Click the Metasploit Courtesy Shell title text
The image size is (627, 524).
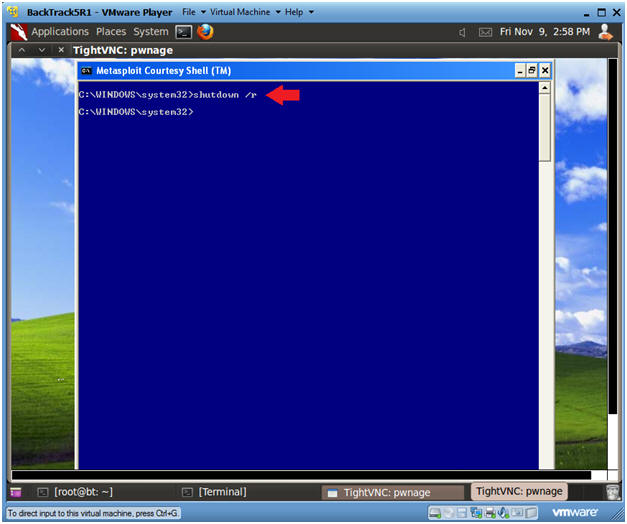[x=164, y=71]
